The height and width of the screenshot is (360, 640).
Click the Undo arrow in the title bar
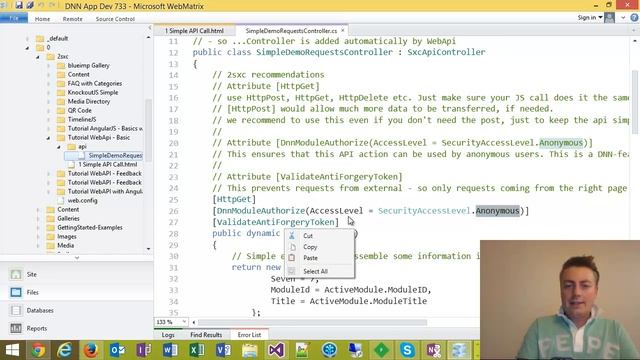click(41, 5)
